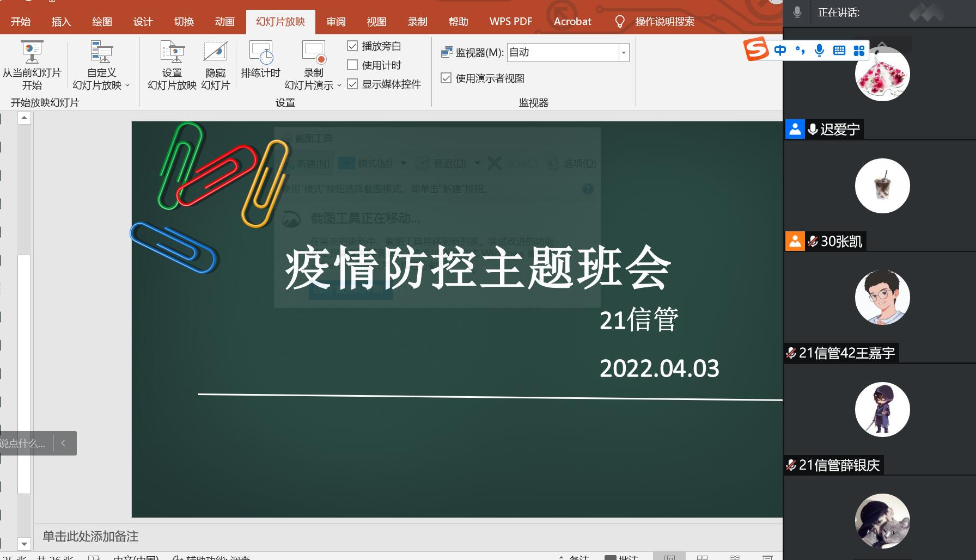Uncheck the 播放旁白 checkbox
This screenshot has width=976, height=560.
[x=352, y=46]
